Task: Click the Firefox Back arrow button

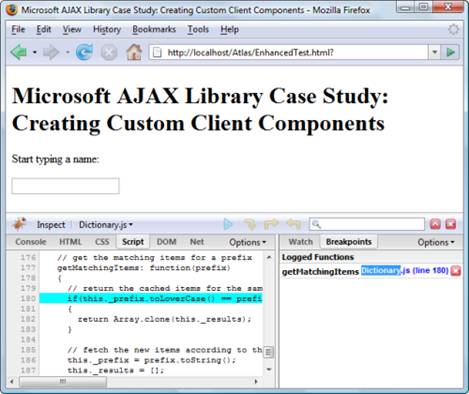Action: point(19,52)
